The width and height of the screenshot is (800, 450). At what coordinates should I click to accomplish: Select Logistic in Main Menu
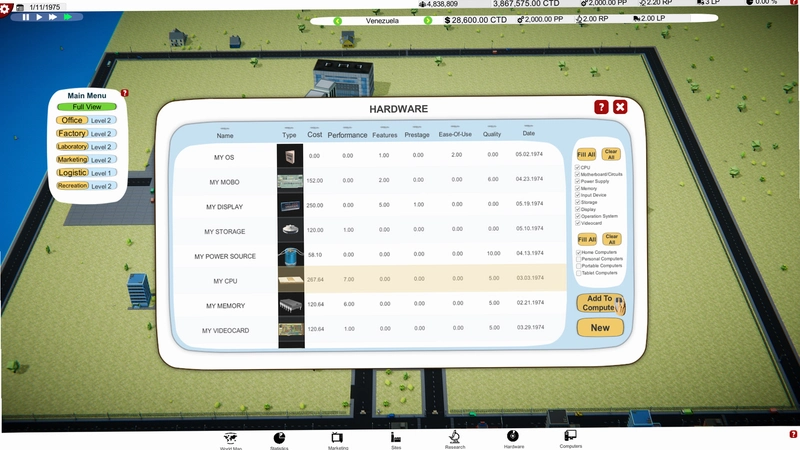pos(72,172)
